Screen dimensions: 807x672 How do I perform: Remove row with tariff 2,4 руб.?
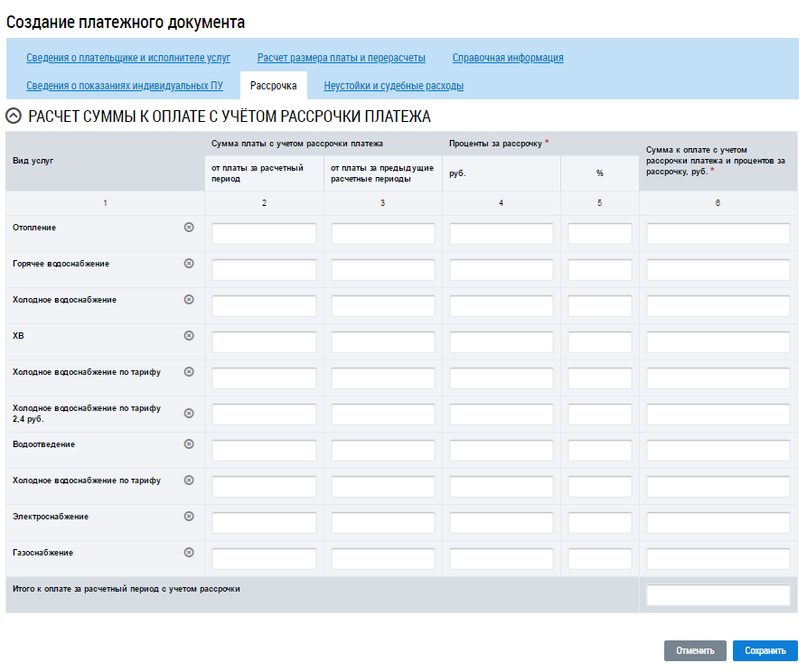tap(189, 414)
